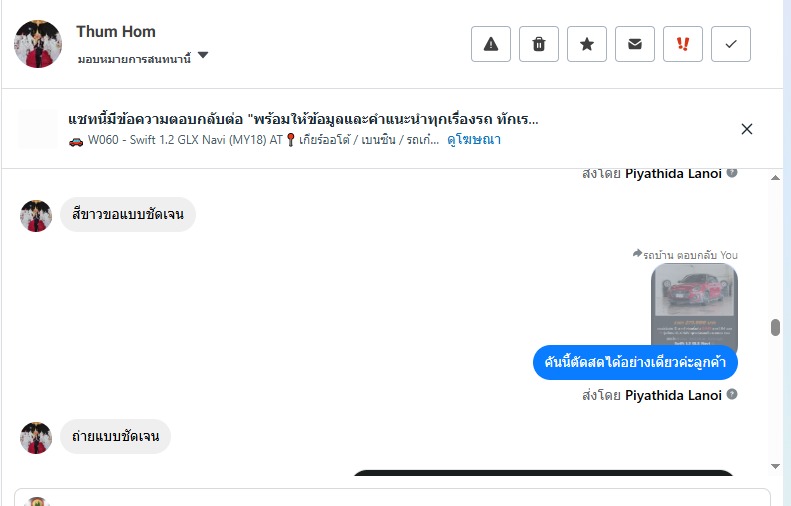Delete conversation using the trash icon
This screenshot has width=791, height=506.
click(539, 44)
